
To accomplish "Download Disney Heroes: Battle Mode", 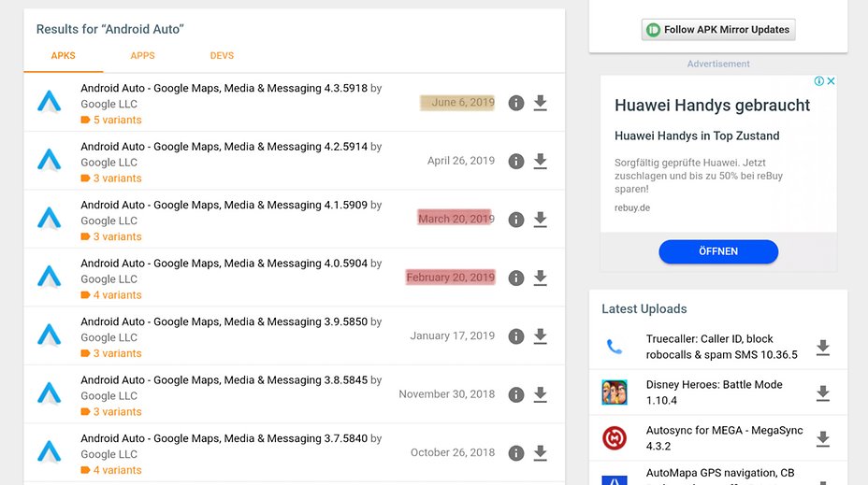I will click(x=823, y=393).
